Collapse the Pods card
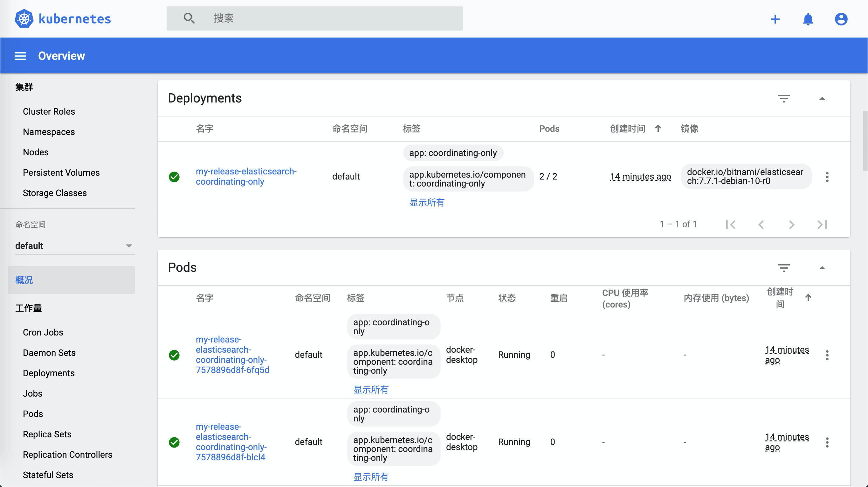The width and height of the screenshot is (868, 487). (x=822, y=268)
